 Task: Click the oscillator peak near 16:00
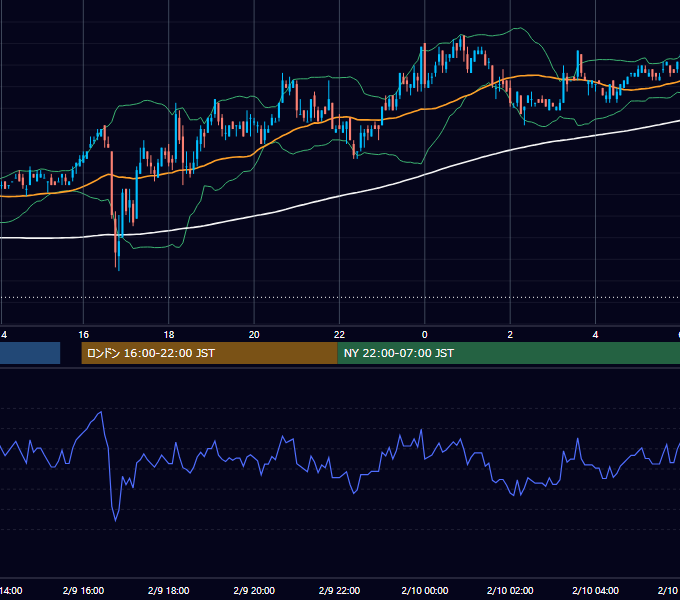point(101,412)
